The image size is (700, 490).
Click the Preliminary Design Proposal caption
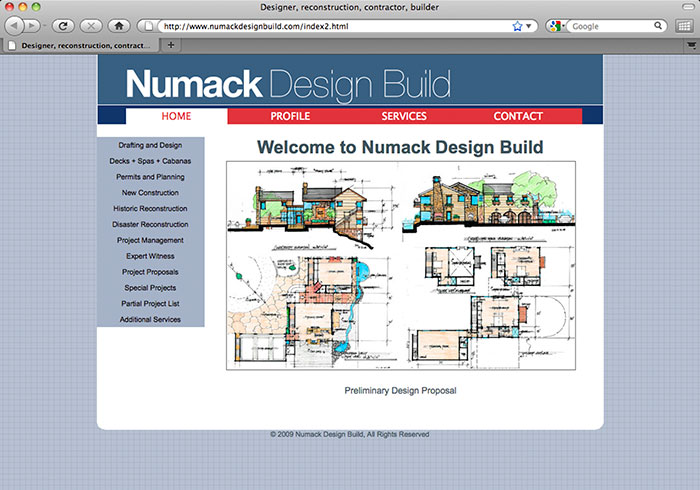[400, 390]
